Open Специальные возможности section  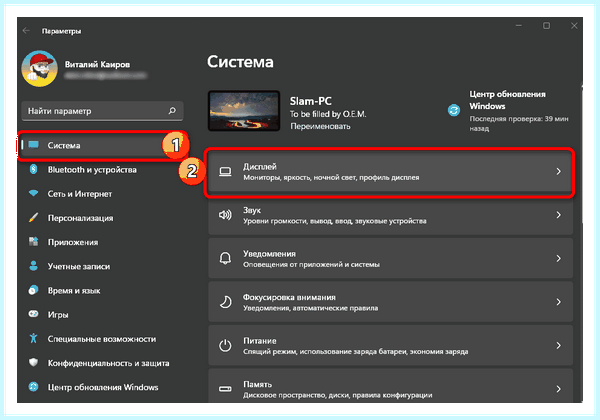[x=102, y=339]
